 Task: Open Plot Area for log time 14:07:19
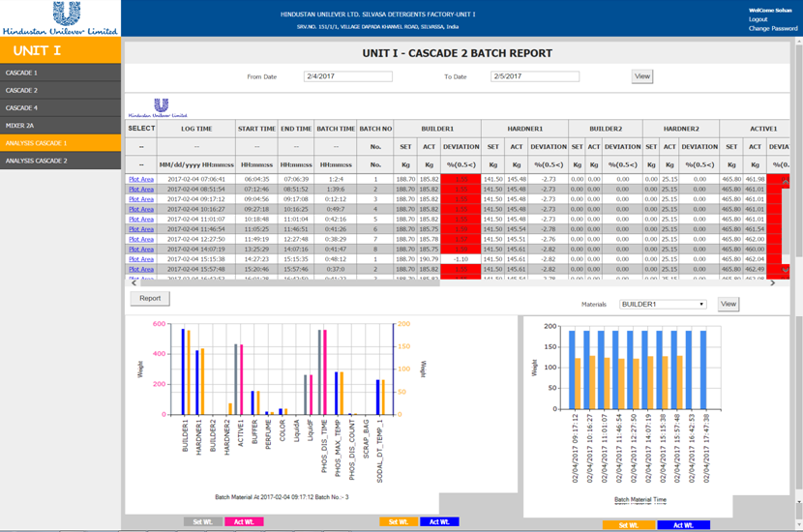[x=141, y=250]
